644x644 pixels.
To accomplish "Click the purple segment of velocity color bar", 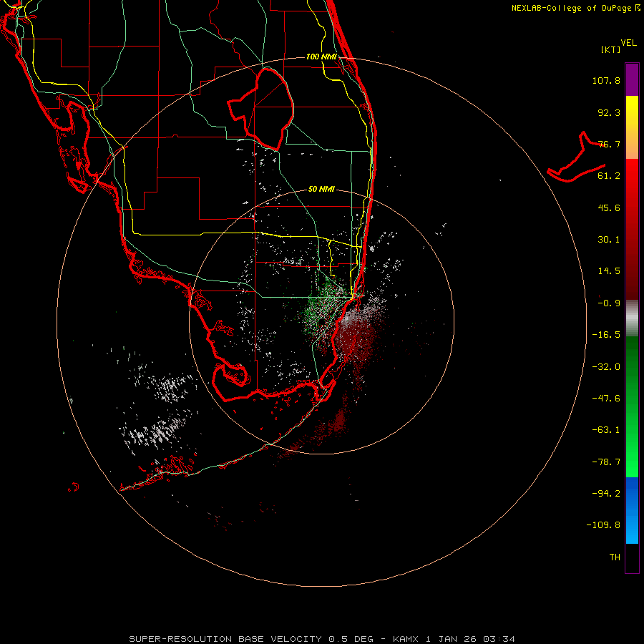I will [632, 79].
